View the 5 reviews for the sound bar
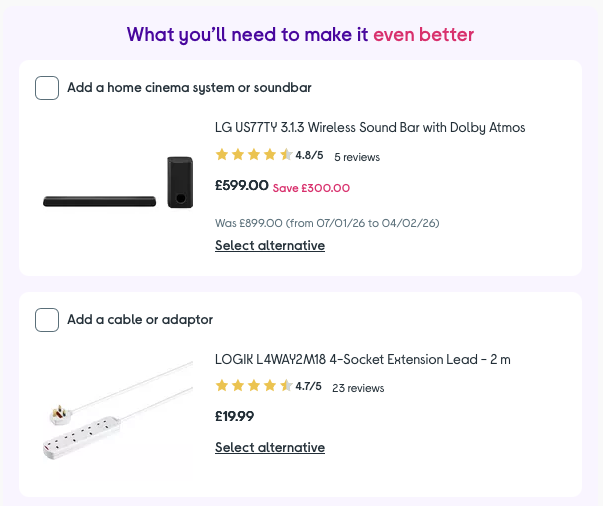The height and width of the screenshot is (506, 603). click(357, 157)
